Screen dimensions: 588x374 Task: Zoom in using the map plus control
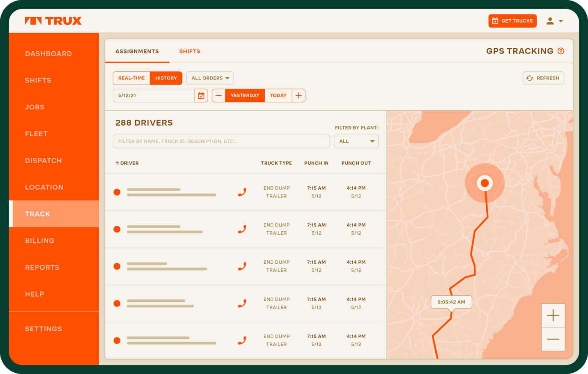point(553,315)
